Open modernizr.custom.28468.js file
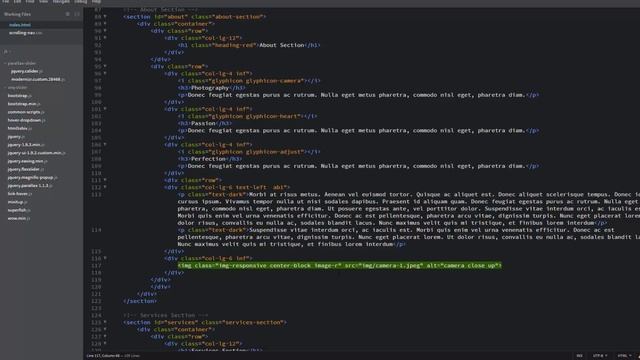Viewport: 640px width, 360px height. point(38,79)
